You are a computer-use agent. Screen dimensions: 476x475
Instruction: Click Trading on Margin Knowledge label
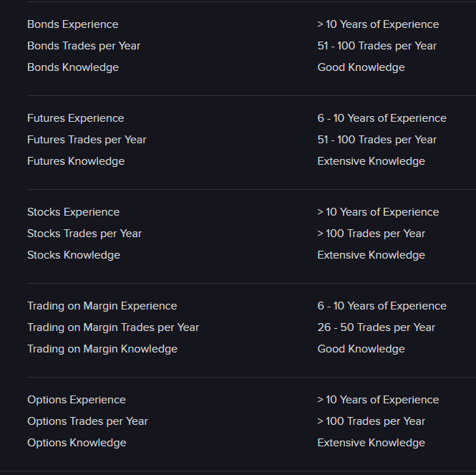click(102, 349)
